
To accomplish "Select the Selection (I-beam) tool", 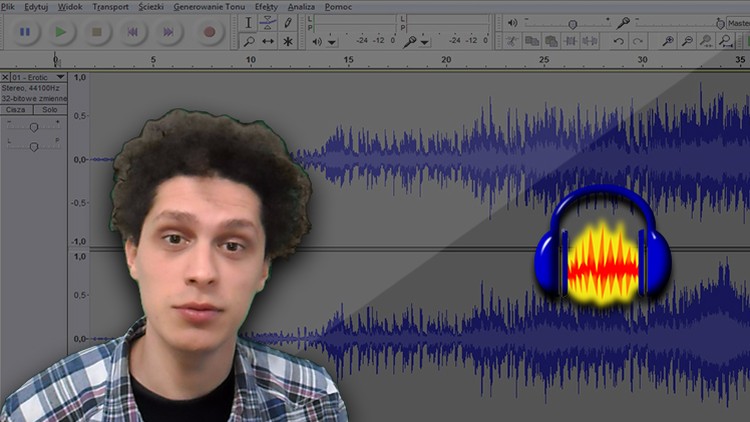I will pos(248,22).
